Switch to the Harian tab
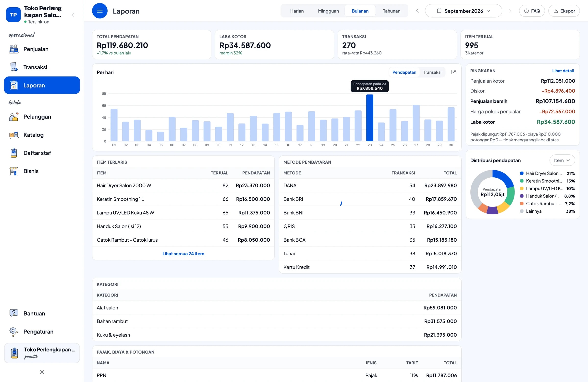The height and width of the screenshot is (382, 588). pos(297,11)
